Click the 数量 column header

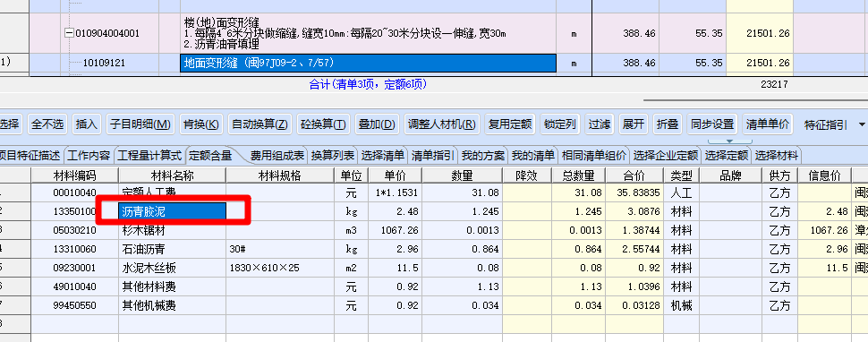463,176
